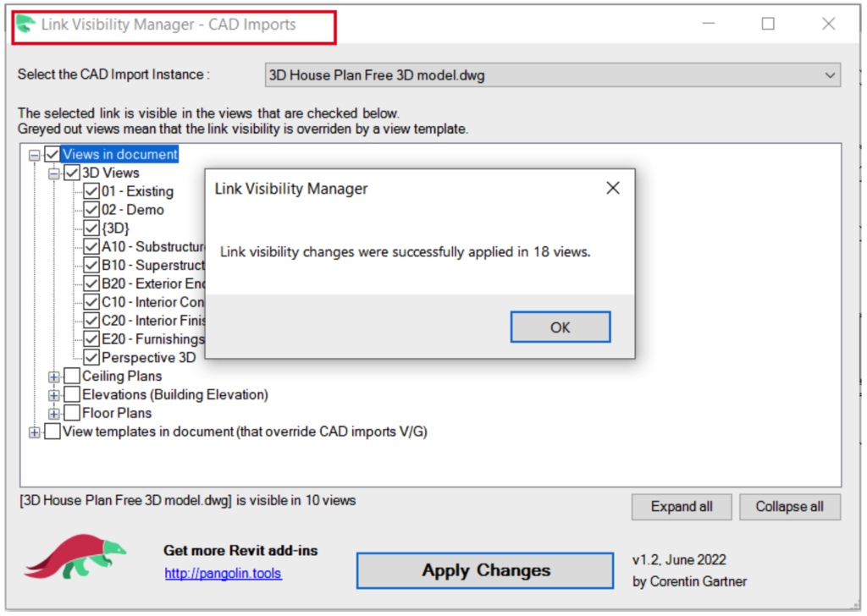Viewport: 867px width, 616px height.
Task: Uncheck the 01 - Existing view checkbox
Action: point(91,191)
